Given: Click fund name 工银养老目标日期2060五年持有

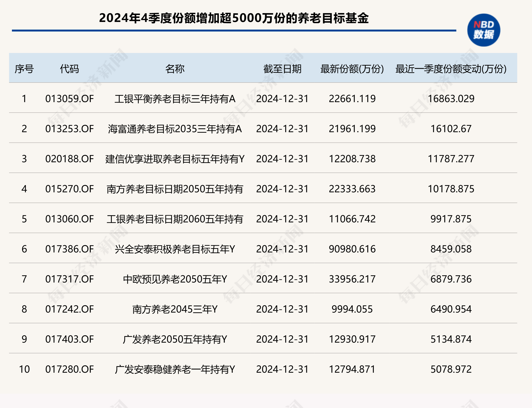Looking at the screenshot, I should 175,219.
